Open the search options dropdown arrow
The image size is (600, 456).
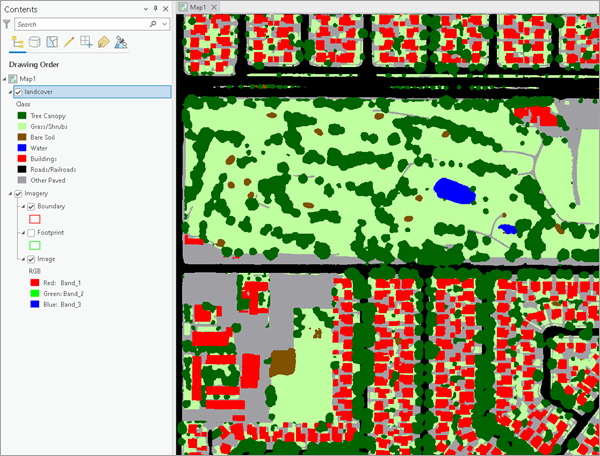point(165,23)
